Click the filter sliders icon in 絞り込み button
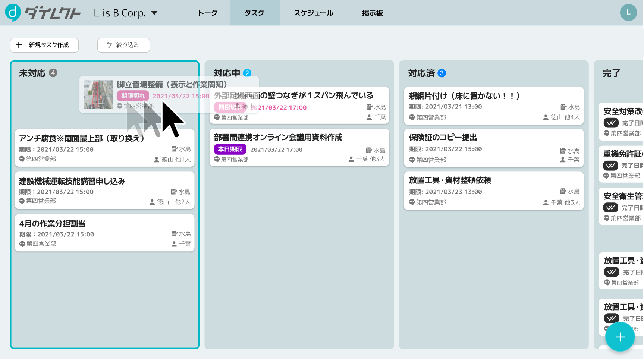Screen dimensions: 644x359 pyautogui.click(x=109, y=45)
